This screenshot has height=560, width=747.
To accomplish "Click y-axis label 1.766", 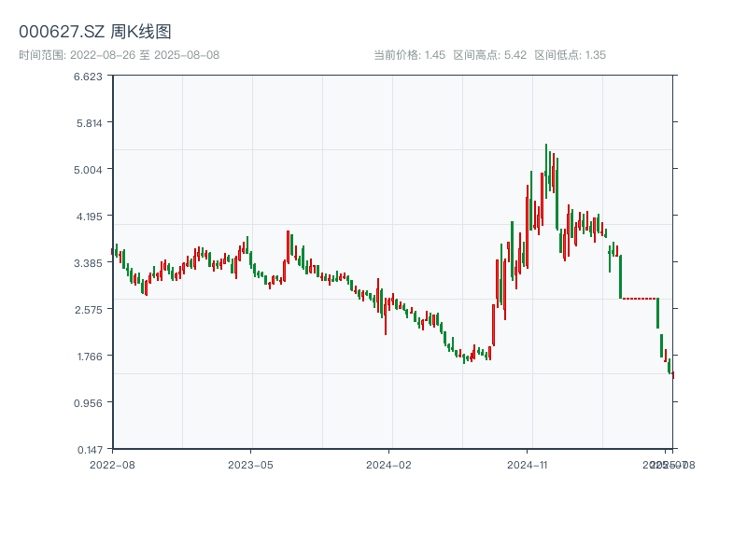I will click(90, 357).
